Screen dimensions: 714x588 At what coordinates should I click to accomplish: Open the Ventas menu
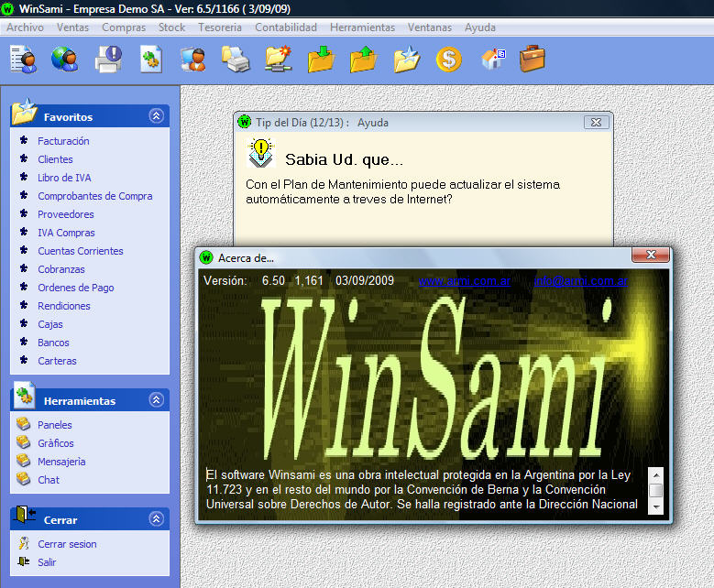point(72,27)
